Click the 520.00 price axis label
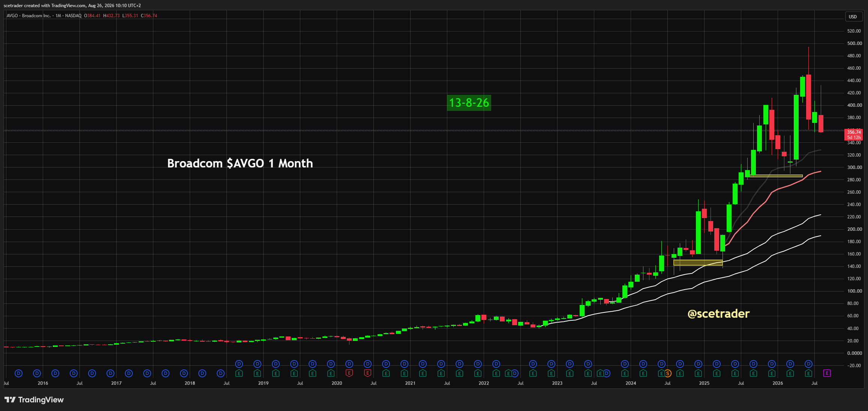868x411 pixels. pyautogui.click(x=855, y=31)
